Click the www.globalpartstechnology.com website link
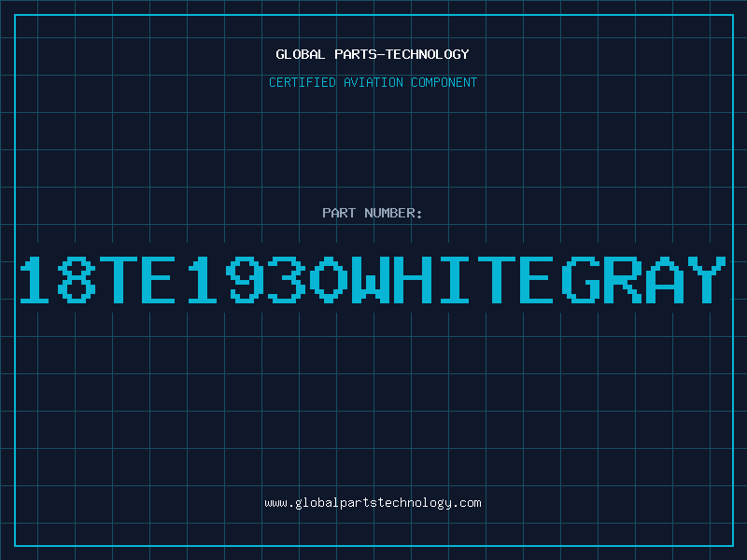 pos(373,503)
